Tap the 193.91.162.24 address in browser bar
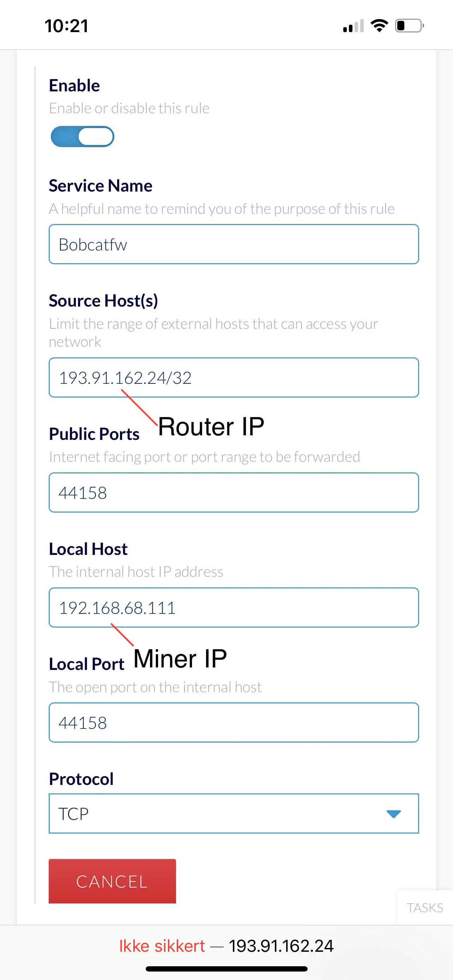453x980 pixels. pos(281,946)
